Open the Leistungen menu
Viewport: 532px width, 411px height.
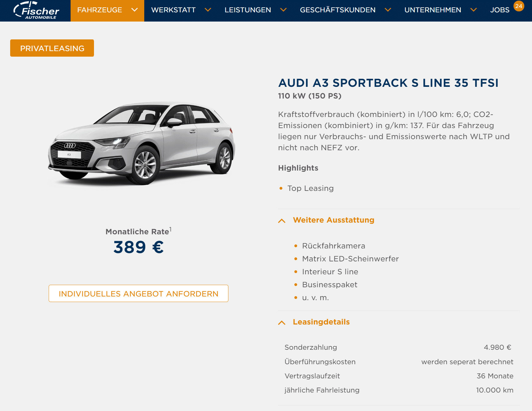pyautogui.click(x=248, y=10)
